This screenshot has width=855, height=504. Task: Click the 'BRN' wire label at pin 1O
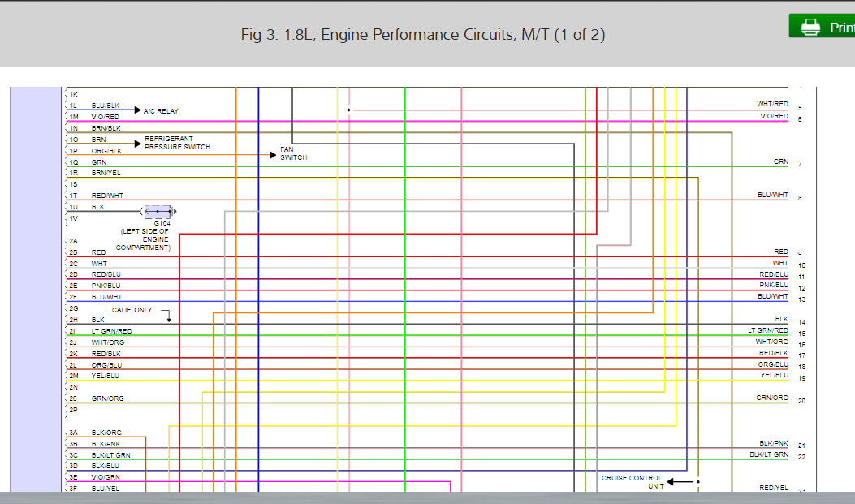(x=99, y=140)
